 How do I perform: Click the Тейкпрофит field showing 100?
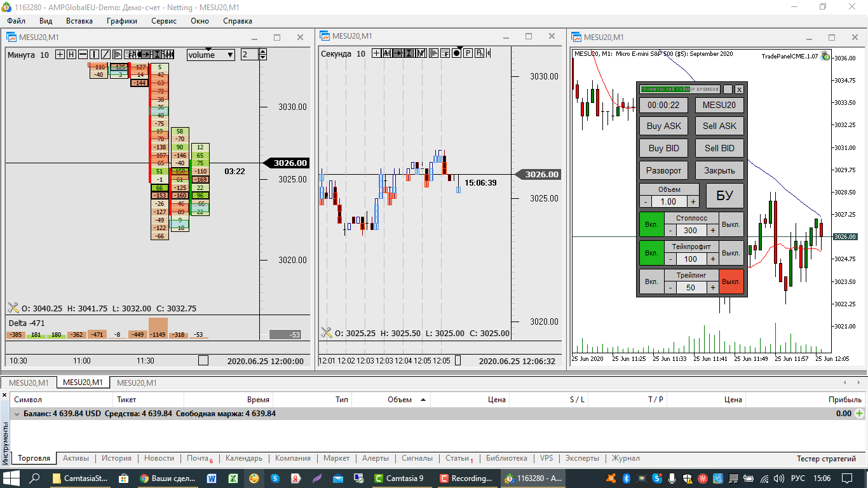pos(691,259)
